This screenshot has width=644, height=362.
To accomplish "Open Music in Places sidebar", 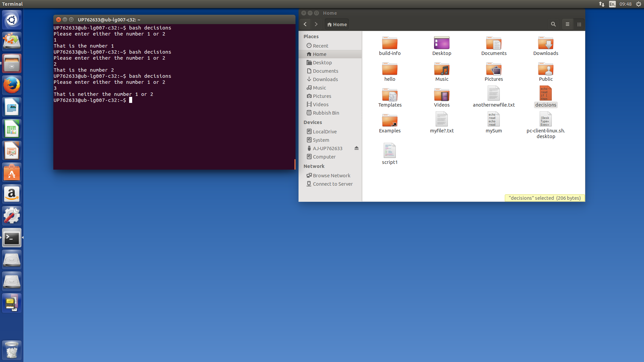I will 330,87.
